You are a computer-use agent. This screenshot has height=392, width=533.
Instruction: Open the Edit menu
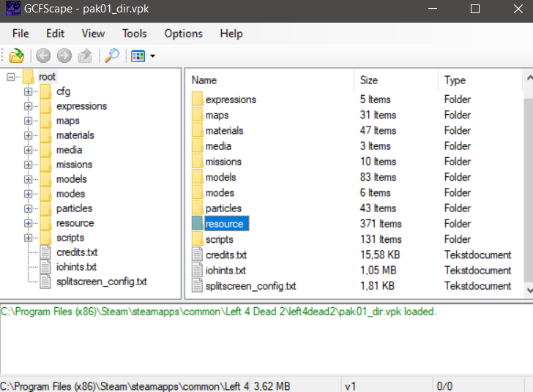pyautogui.click(x=55, y=34)
